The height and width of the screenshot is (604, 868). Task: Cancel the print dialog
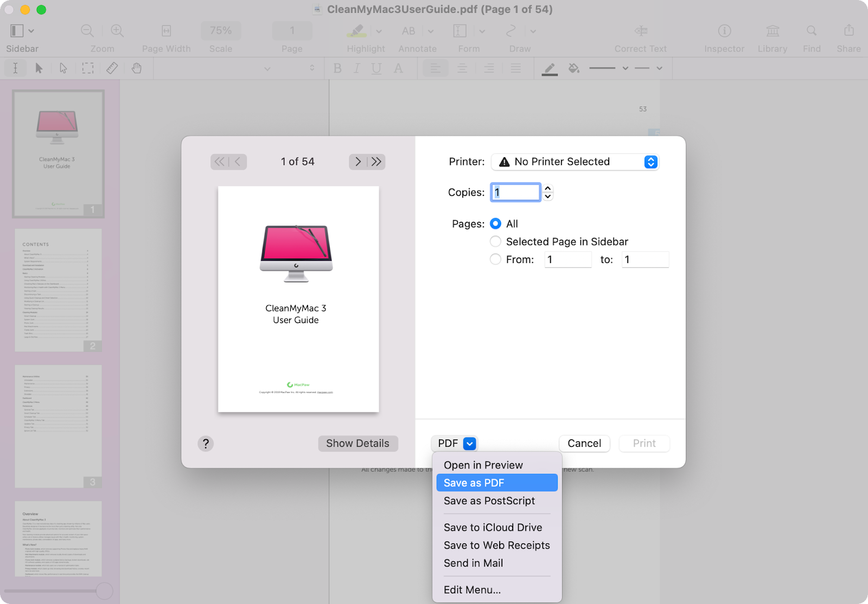(584, 443)
